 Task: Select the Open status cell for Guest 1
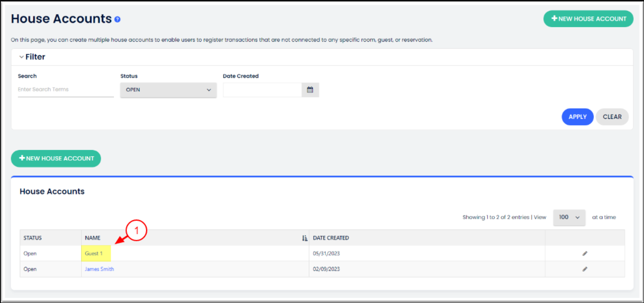point(51,253)
